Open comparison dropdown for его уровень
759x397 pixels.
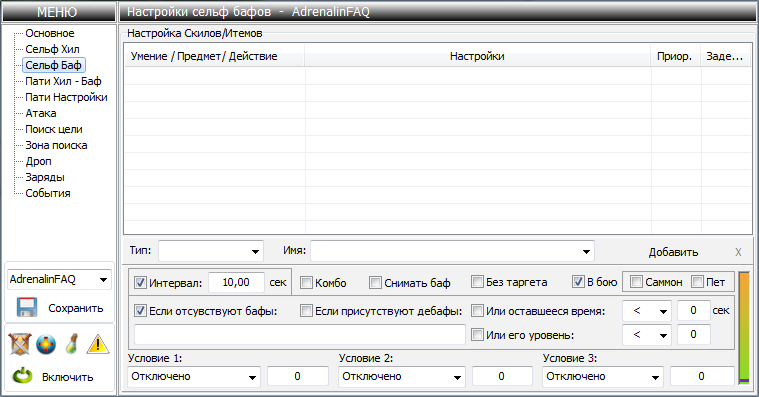647,335
